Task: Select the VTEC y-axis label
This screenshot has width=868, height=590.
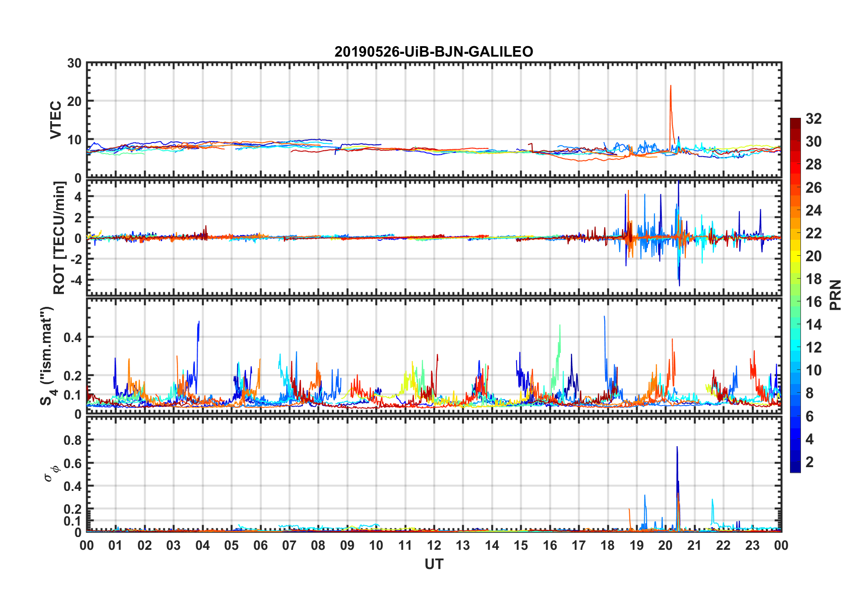Action: (x=56, y=120)
